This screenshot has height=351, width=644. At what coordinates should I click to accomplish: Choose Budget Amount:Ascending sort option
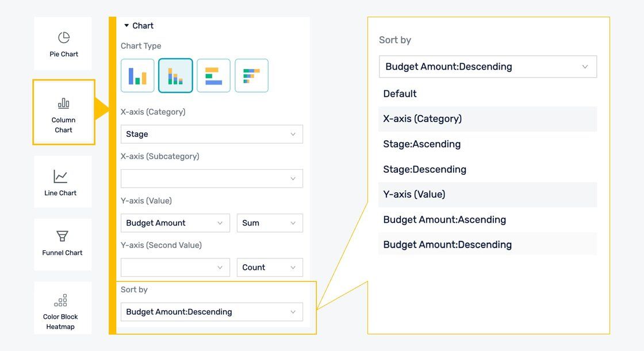(x=488, y=219)
